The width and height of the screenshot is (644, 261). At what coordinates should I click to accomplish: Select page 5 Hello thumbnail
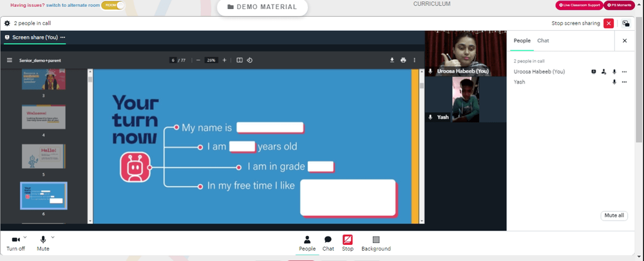coord(44,156)
